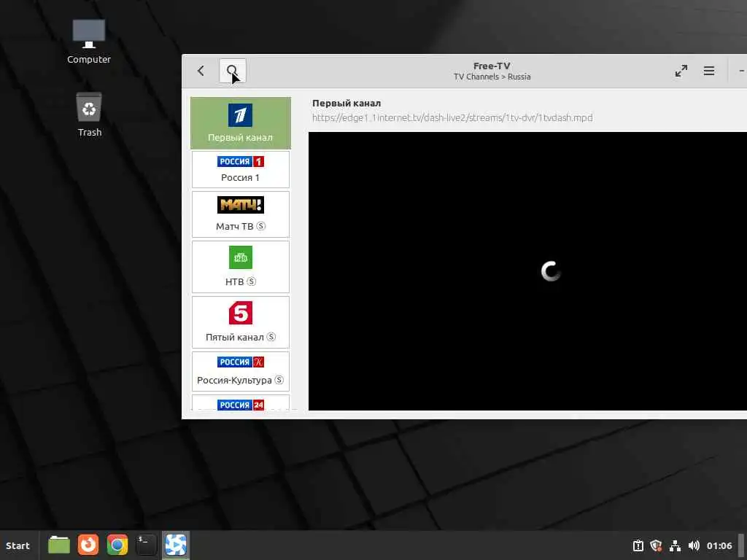The height and width of the screenshot is (560, 747).
Task: Open the terminal from the taskbar
Action: click(146, 545)
